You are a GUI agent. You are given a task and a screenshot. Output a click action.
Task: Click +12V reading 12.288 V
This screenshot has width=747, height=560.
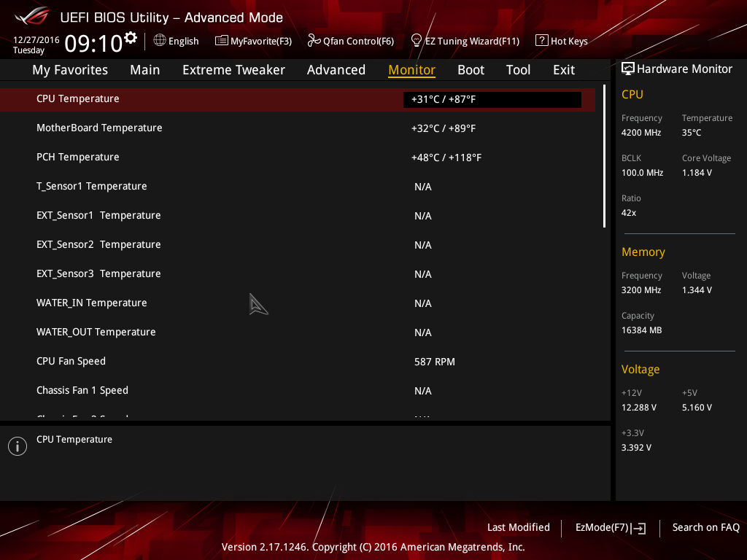(x=639, y=408)
